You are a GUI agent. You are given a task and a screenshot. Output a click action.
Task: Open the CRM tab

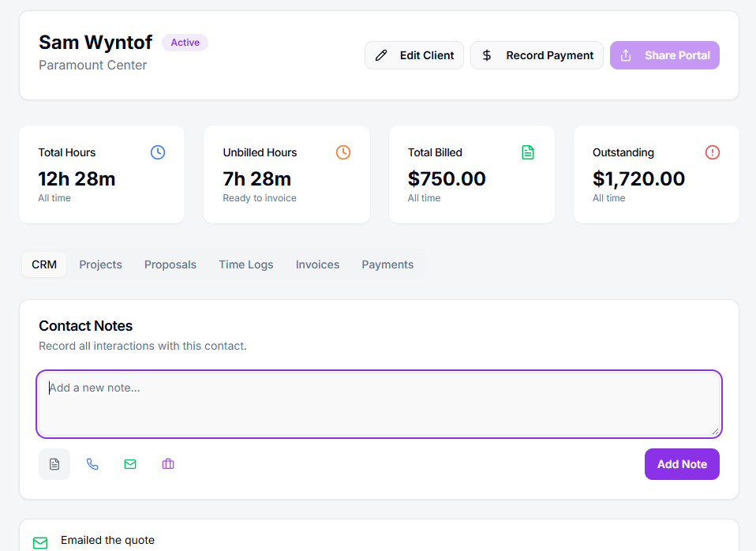tap(44, 264)
